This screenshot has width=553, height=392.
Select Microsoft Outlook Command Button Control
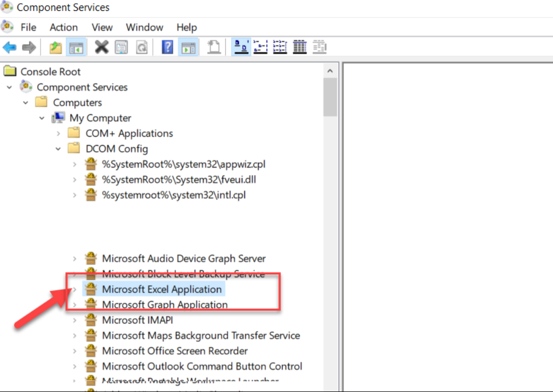(202, 367)
